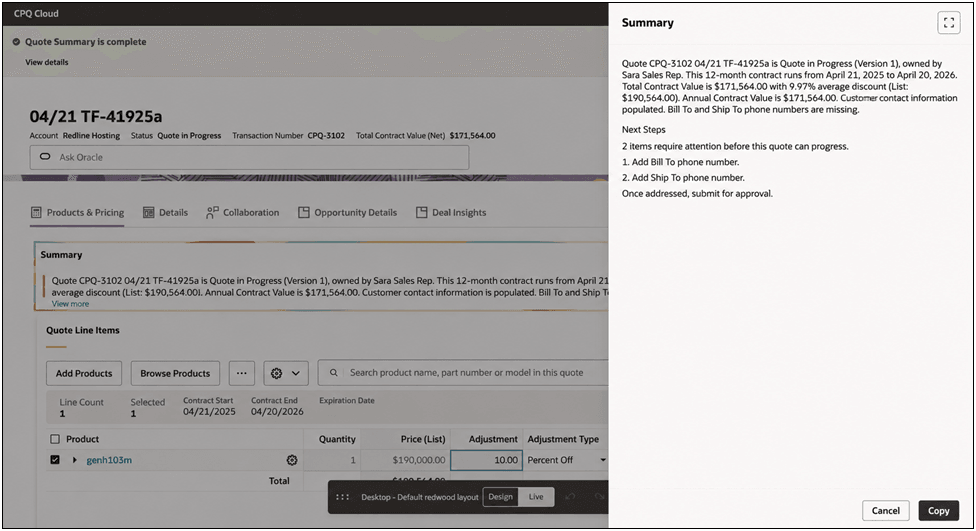The height and width of the screenshot is (531, 976).
Task: Click the Quote Line Items heading
Action: (83, 330)
